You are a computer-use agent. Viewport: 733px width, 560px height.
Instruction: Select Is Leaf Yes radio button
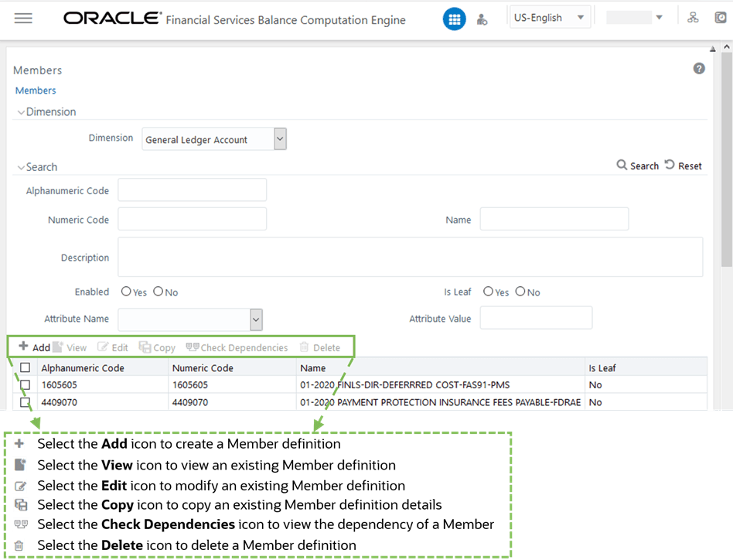488,292
